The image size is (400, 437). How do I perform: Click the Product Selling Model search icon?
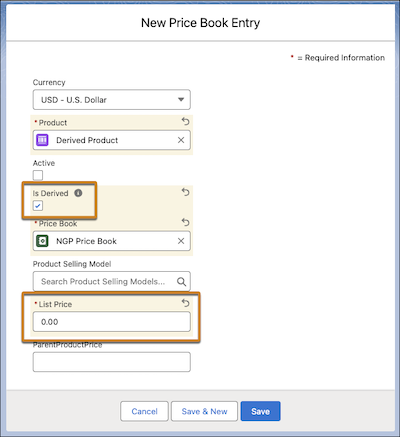(181, 282)
